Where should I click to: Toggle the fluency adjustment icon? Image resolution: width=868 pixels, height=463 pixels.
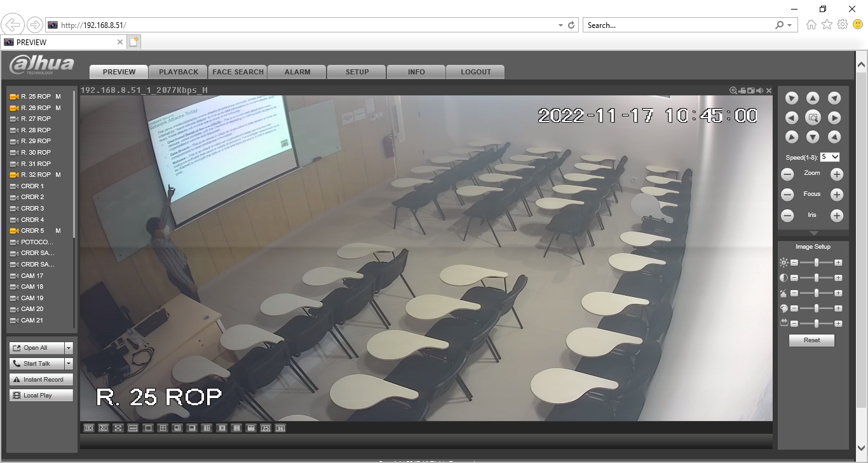point(104,428)
